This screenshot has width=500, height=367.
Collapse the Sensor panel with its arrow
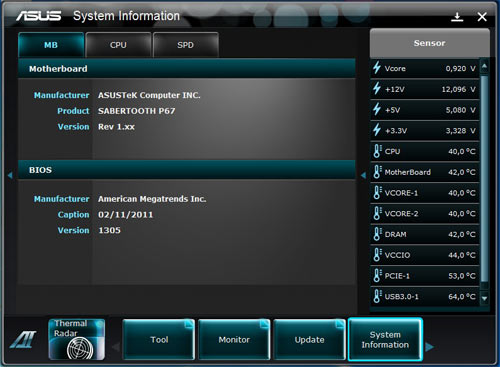coord(363,175)
